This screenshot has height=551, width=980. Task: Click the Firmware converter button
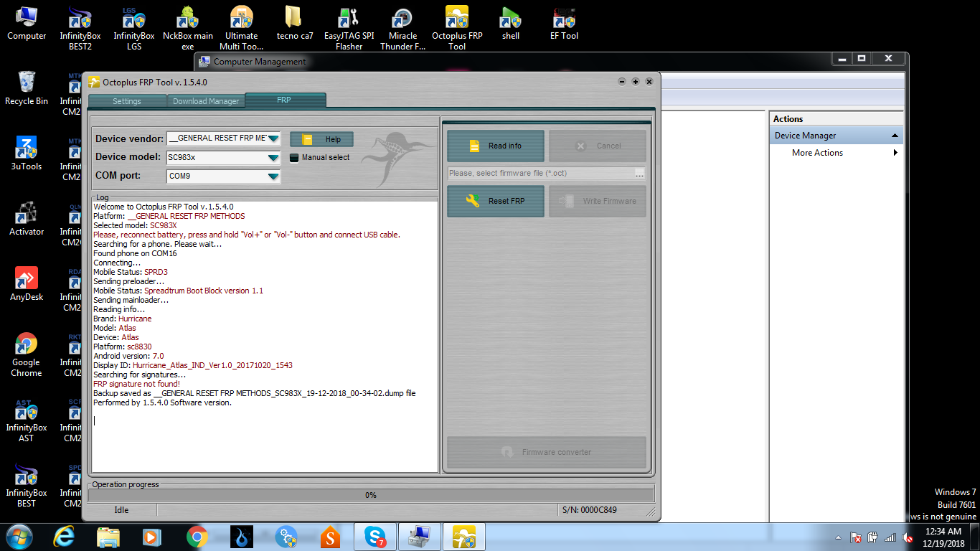pos(546,452)
